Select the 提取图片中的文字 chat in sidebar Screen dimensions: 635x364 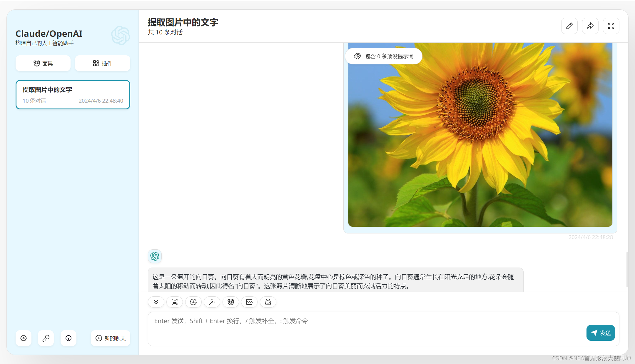[73, 95]
